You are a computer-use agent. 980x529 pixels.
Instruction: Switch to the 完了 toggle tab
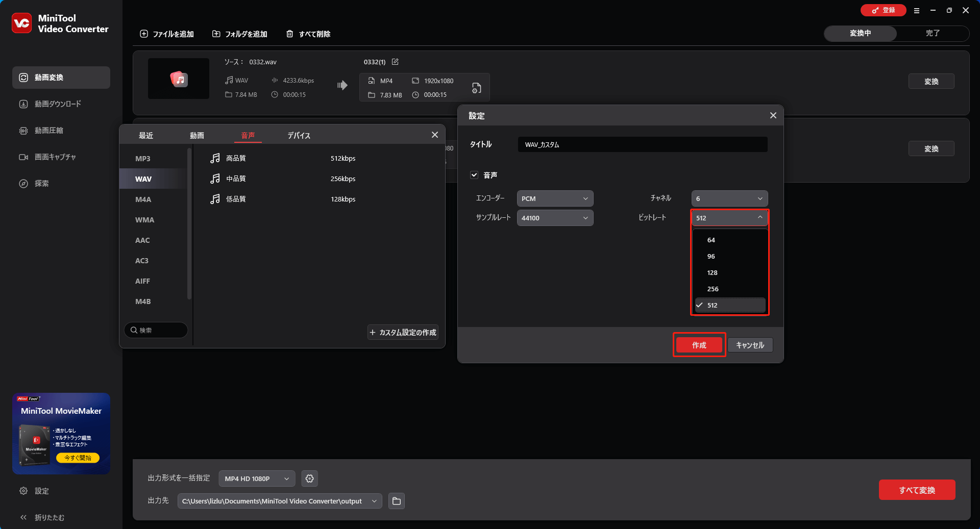[933, 33]
